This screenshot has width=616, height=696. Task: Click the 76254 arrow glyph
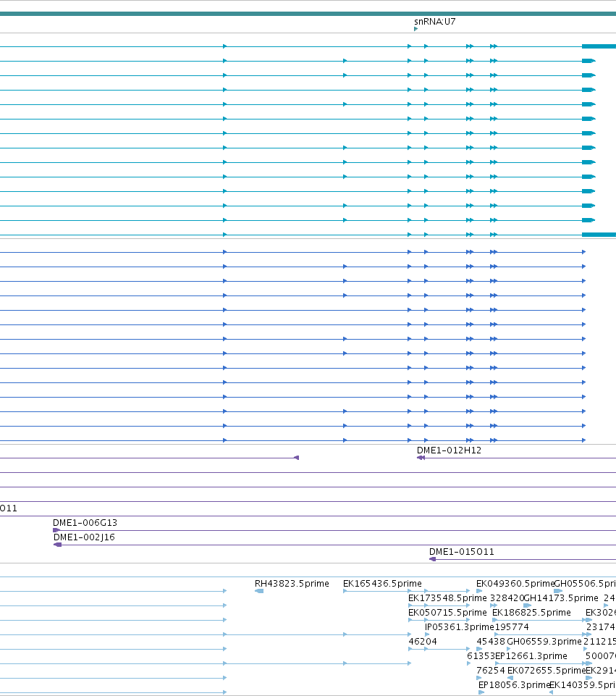[x=479, y=678]
